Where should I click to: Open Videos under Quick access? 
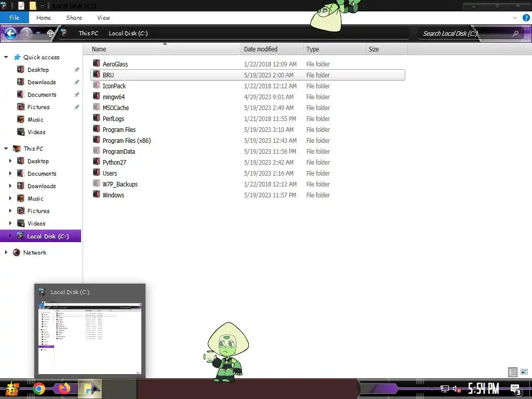pyautogui.click(x=36, y=132)
